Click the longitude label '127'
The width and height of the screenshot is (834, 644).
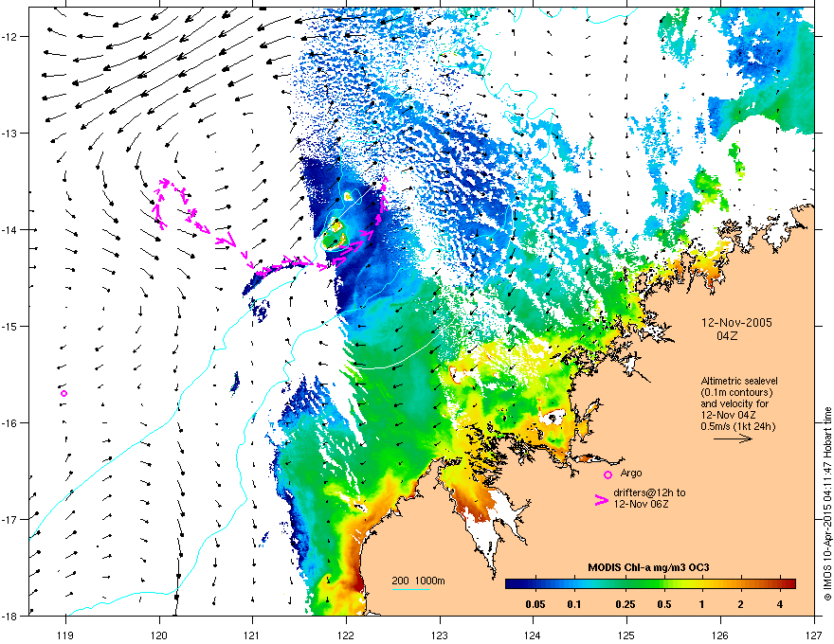[x=814, y=635]
